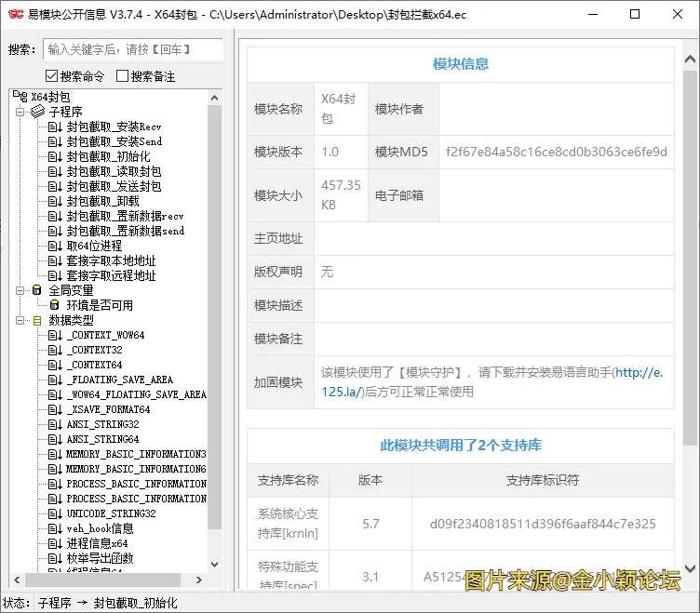Click the icon beside 封包截取_读取封包
Viewport: 700px width, 613px height.
click(x=55, y=172)
